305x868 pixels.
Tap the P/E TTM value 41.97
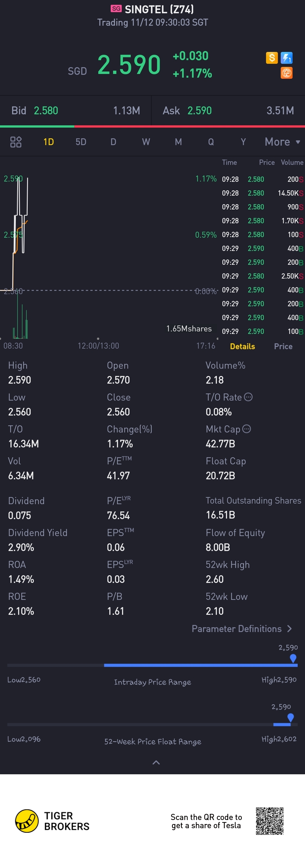[x=118, y=475]
